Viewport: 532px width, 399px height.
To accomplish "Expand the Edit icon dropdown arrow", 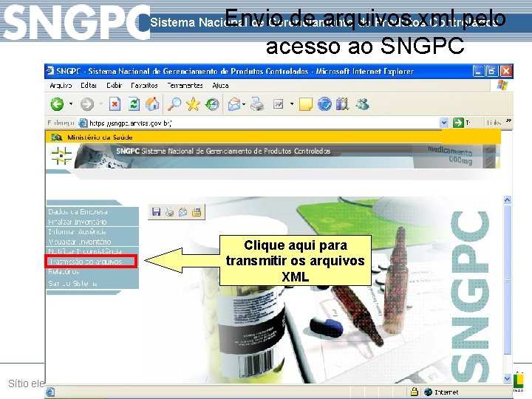I will (292, 104).
